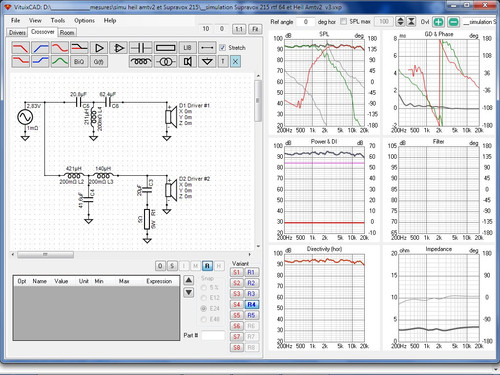The image size is (500, 375).
Task: Insert a BiQ biquad block
Action: pos(79,61)
